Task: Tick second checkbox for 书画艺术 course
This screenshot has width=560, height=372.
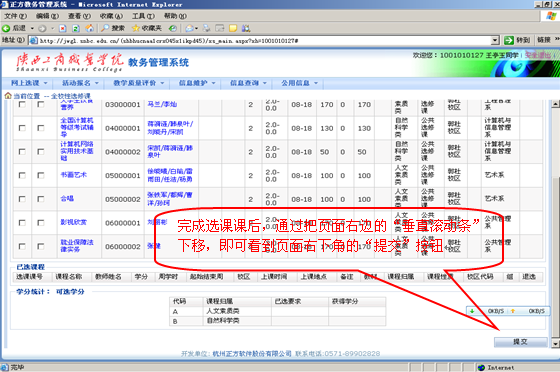Action: coord(41,175)
